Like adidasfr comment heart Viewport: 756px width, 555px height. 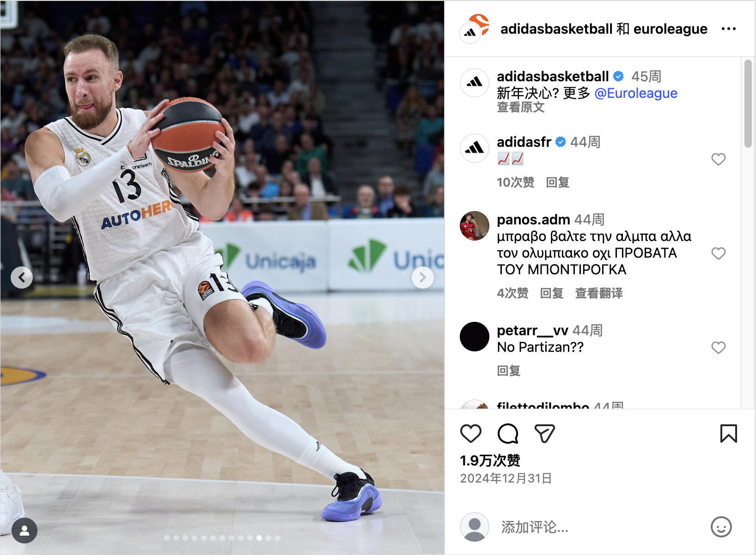coord(718,159)
